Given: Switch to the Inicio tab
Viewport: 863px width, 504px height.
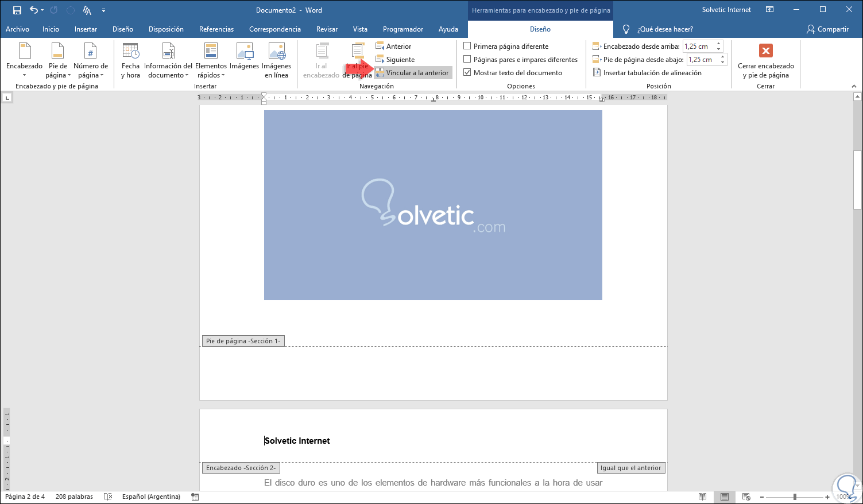Looking at the screenshot, I should pos(51,29).
